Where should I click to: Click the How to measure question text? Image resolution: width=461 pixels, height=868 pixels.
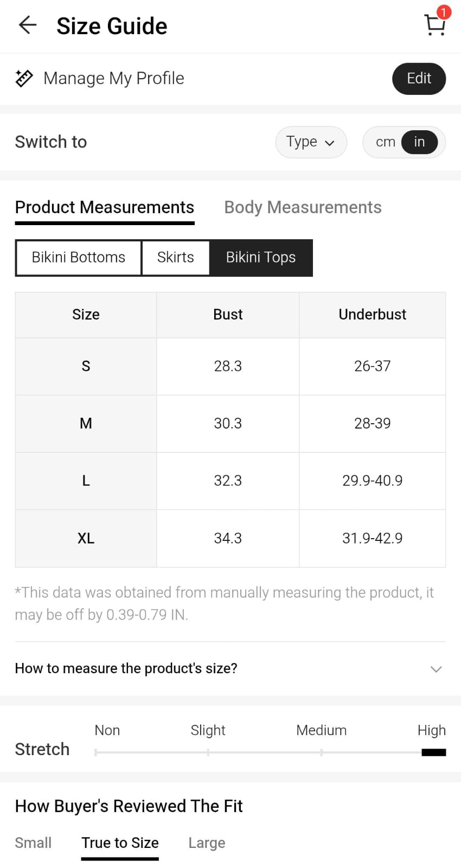[126, 668]
